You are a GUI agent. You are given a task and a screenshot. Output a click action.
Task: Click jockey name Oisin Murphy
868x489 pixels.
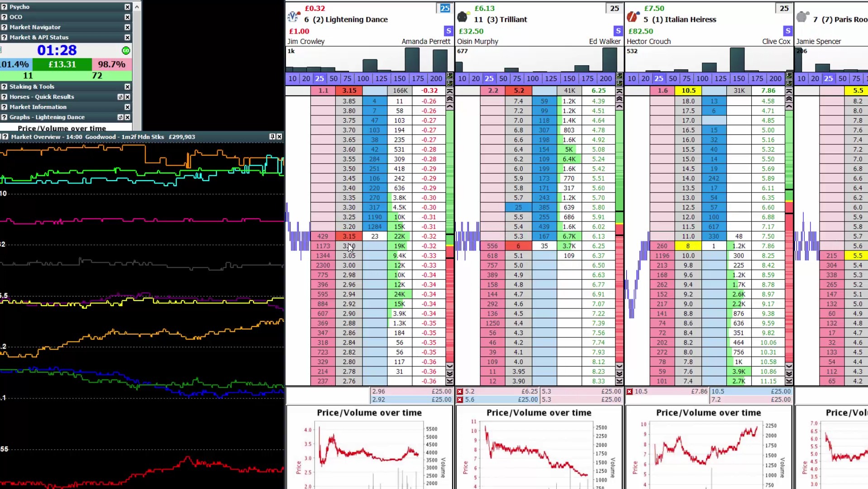(x=477, y=42)
